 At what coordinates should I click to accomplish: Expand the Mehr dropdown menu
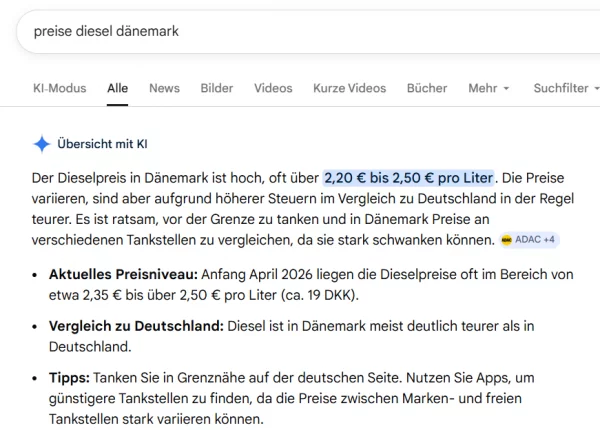click(x=488, y=88)
